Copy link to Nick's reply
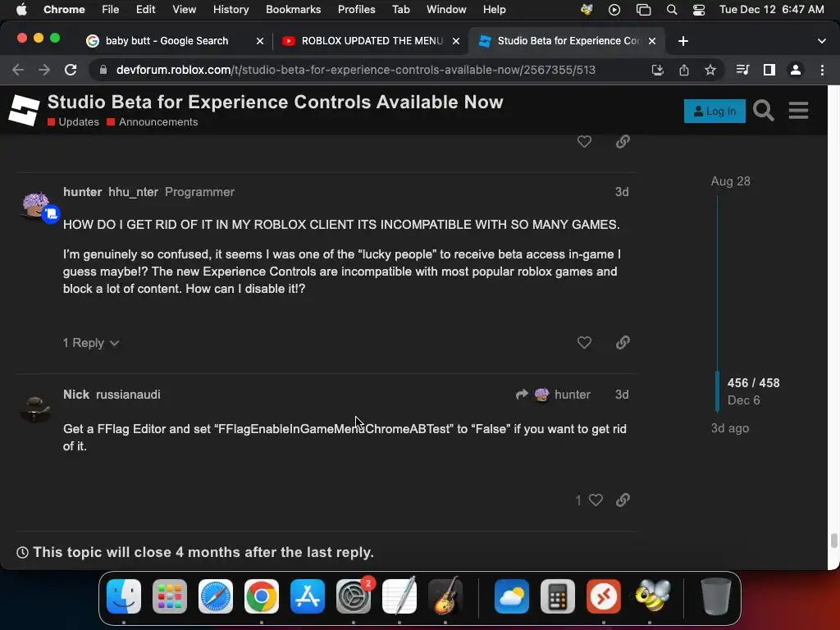 (x=623, y=500)
